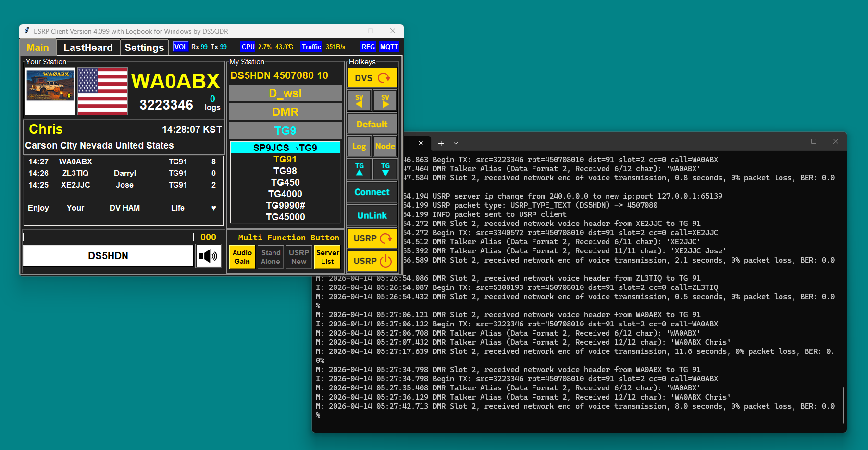The width and height of the screenshot is (868, 450).
Task: Click the WA0ABX QSL card thumbnail
Action: 50,91
